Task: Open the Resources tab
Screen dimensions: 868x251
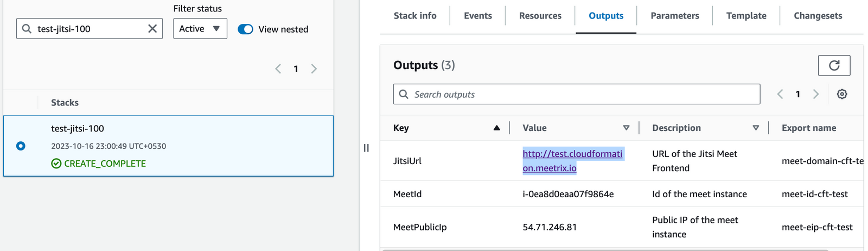Action: (x=540, y=16)
